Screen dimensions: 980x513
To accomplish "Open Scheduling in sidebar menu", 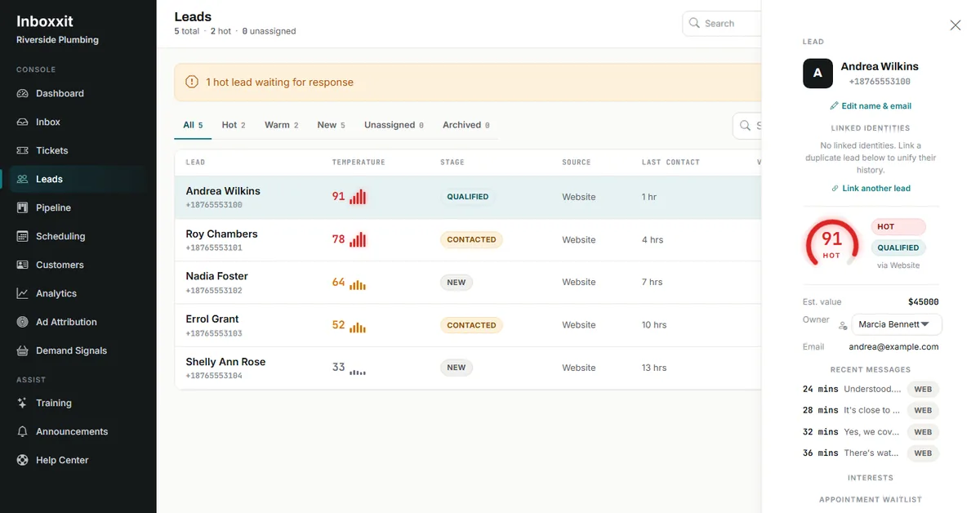I will pyautogui.click(x=78, y=236).
